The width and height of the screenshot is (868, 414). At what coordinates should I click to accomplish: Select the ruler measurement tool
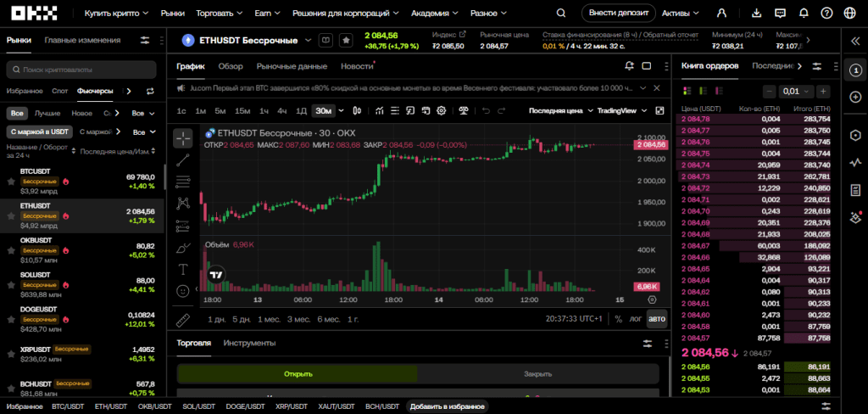[183, 321]
